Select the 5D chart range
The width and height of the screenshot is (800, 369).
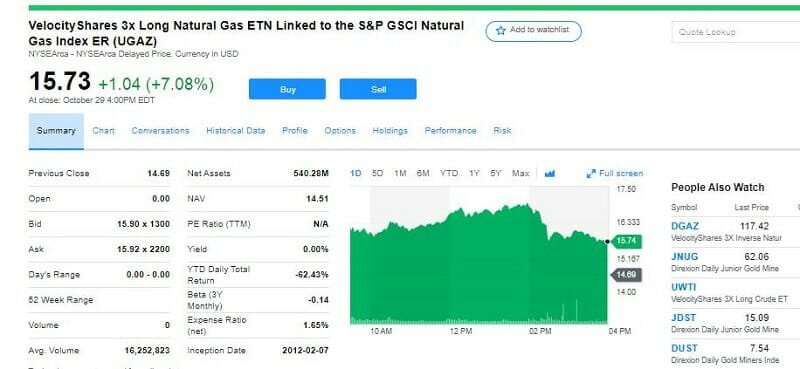tap(378, 174)
